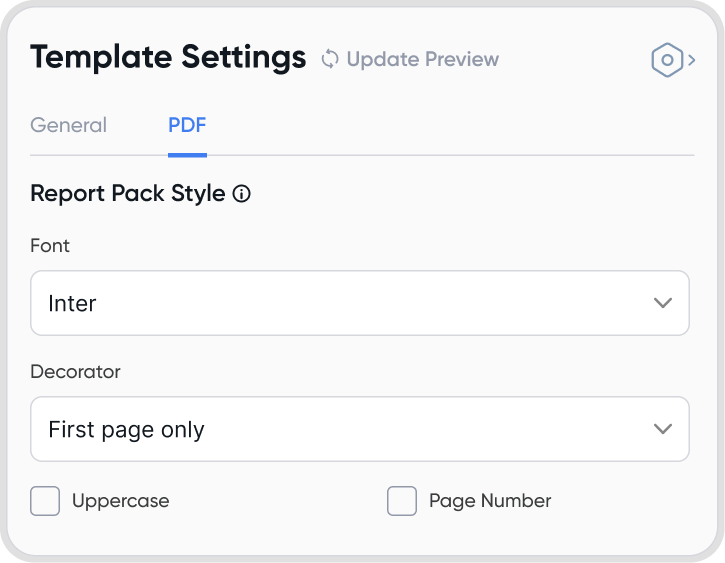This screenshot has height=563, width=725.
Task: Switch to the General tab
Action: (x=68, y=125)
